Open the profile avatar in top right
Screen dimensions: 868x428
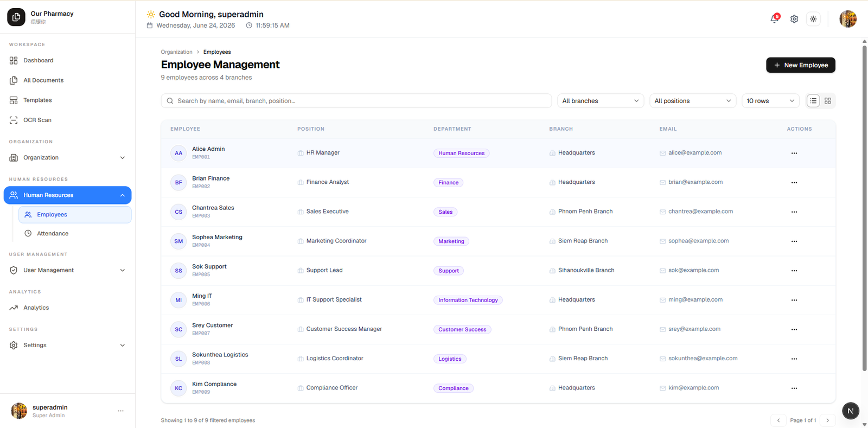[x=848, y=19]
